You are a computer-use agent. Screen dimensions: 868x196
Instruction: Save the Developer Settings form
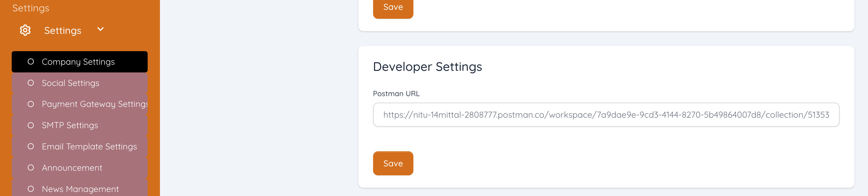(393, 163)
